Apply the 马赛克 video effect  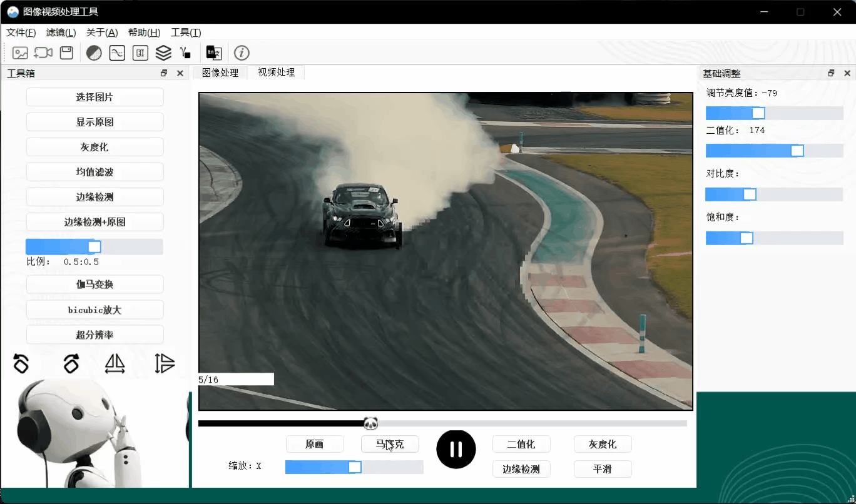pos(390,444)
